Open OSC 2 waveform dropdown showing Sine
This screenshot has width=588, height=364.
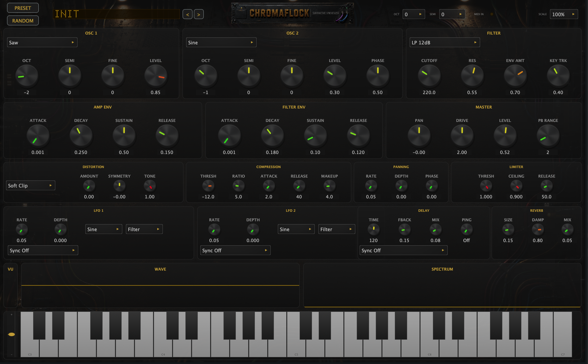coord(221,42)
